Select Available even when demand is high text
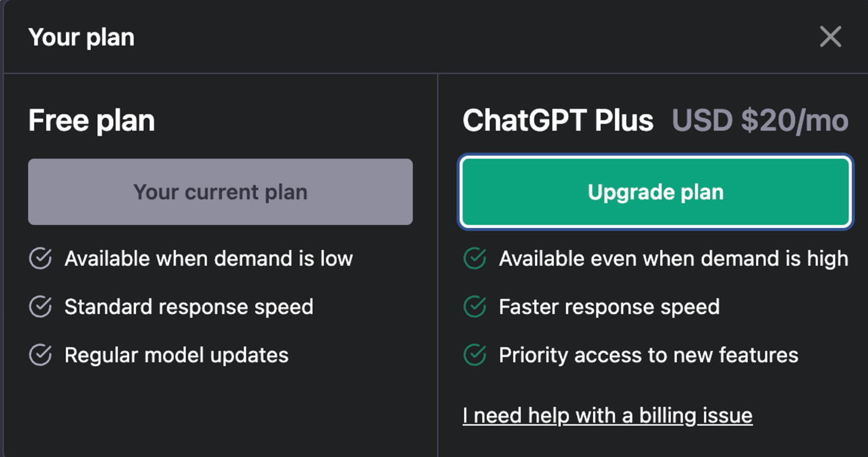This screenshot has width=868, height=457. tap(673, 259)
